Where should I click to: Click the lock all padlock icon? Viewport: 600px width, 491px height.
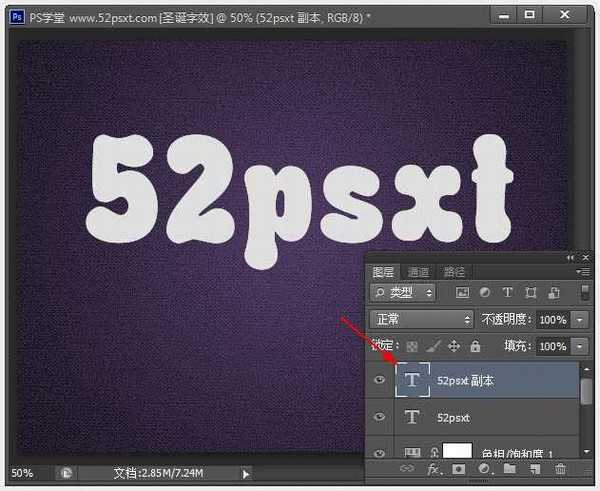click(474, 346)
